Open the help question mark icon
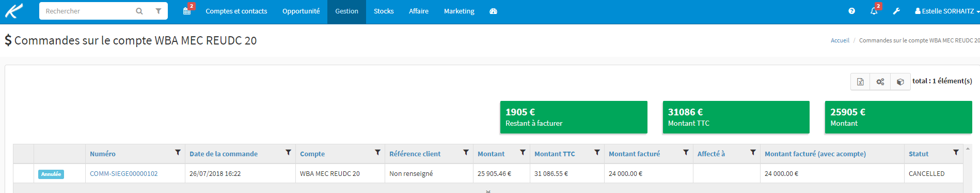Viewport: 980px width, 193px height. [851, 11]
